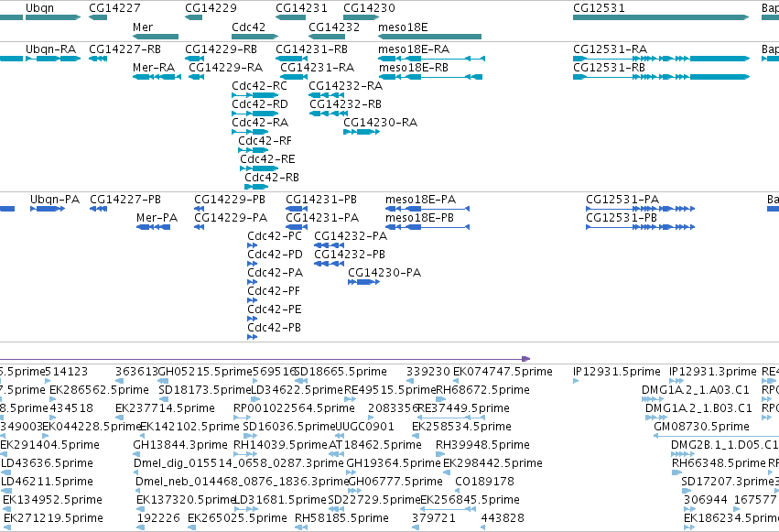Select transcript Cdc42-RF
This screenshot has height=532, width=779.
click(x=265, y=141)
